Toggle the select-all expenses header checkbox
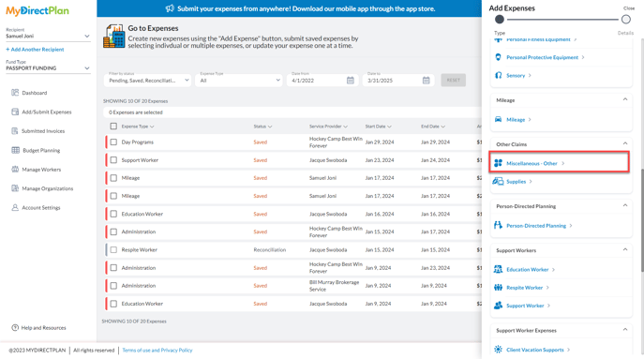This screenshot has width=644, height=359. pyautogui.click(x=113, y=127)
